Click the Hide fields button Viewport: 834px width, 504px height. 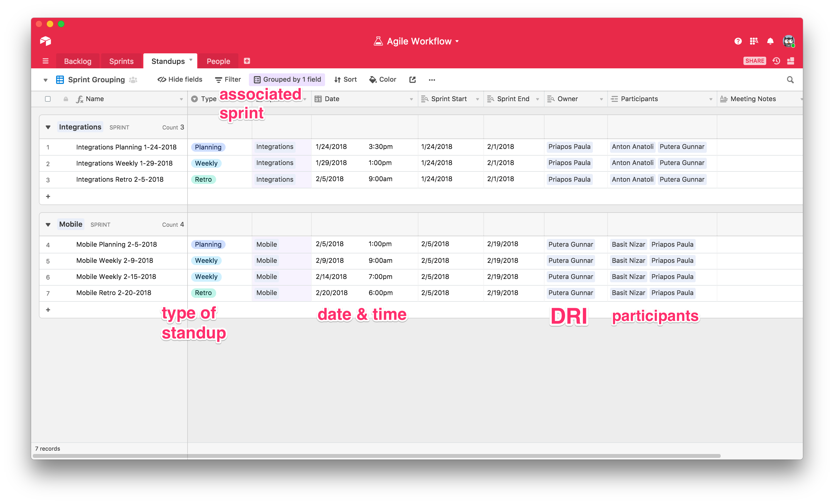(180, 79)
